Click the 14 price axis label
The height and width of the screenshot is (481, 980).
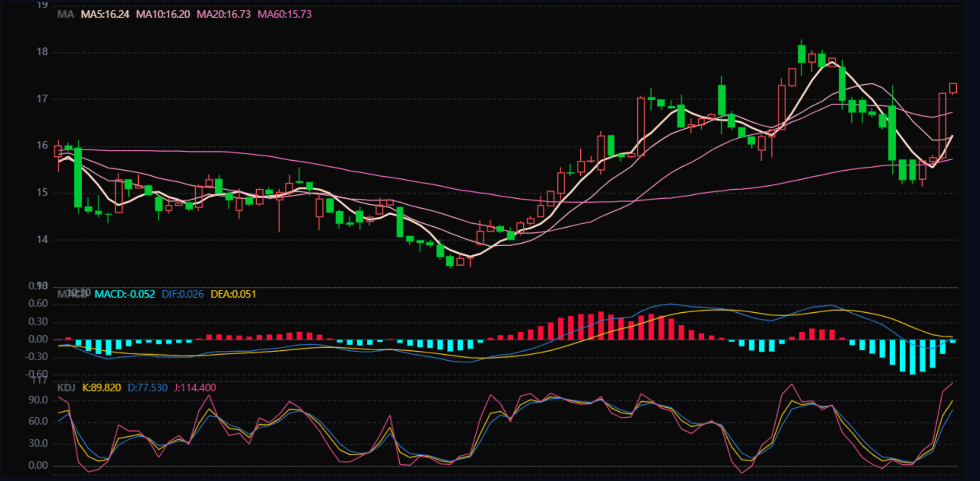point(42,240)
